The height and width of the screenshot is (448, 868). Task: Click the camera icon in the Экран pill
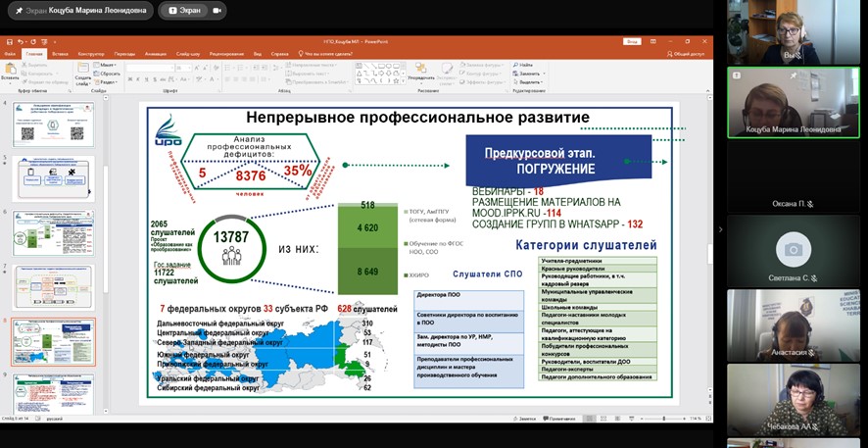pyautogui.click(x=216, y=10)
